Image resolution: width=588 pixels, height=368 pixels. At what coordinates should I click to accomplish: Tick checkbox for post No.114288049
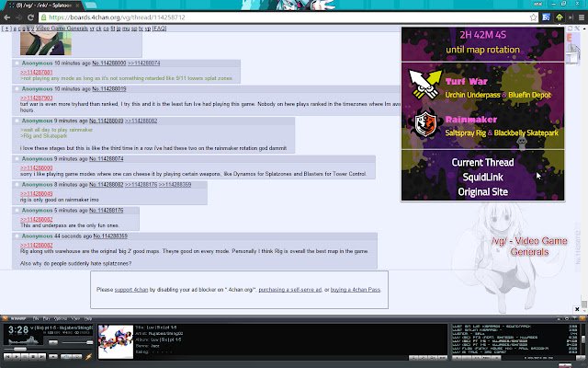click(17, 121)
